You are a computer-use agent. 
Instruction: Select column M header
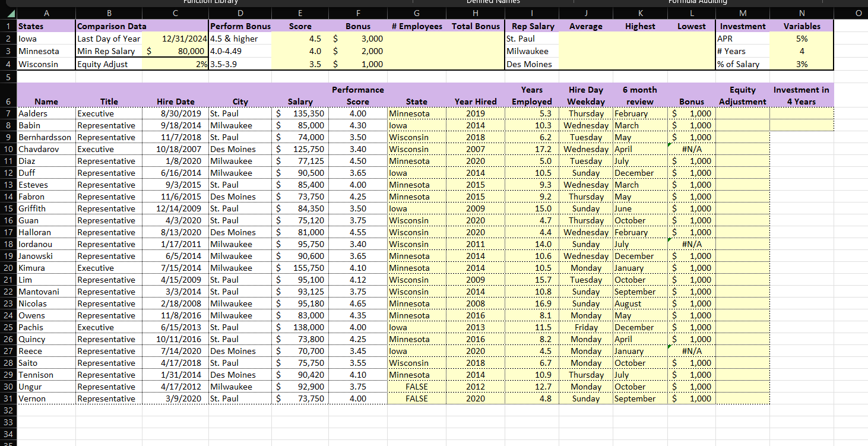742,13
